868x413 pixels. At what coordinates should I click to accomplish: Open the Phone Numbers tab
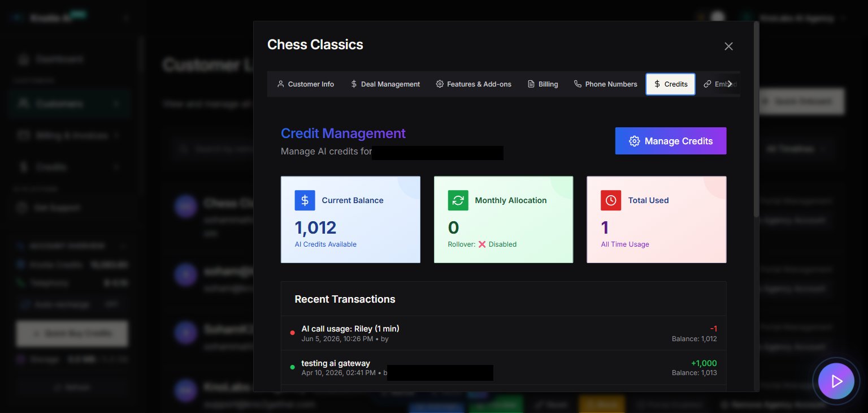point(605,84)
